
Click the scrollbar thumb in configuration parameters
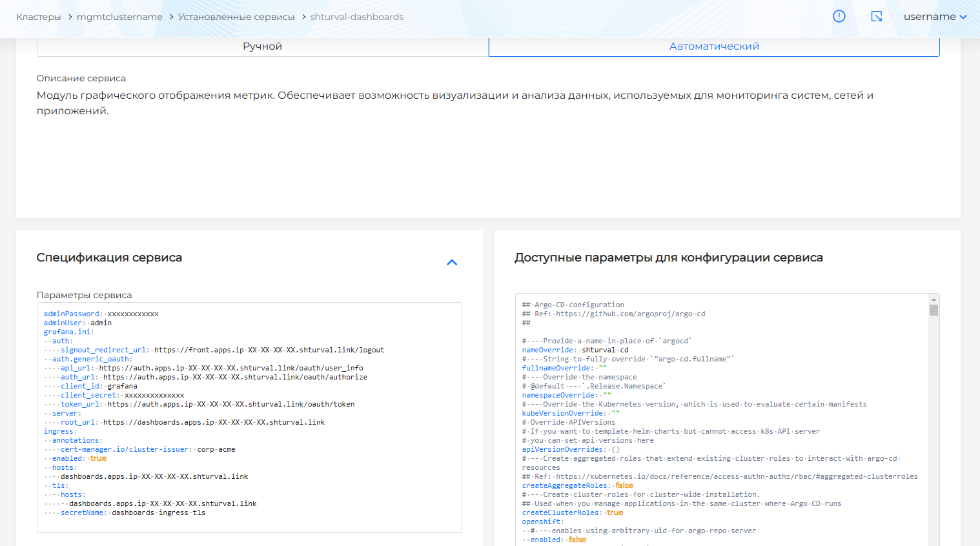tap(934, 310)
